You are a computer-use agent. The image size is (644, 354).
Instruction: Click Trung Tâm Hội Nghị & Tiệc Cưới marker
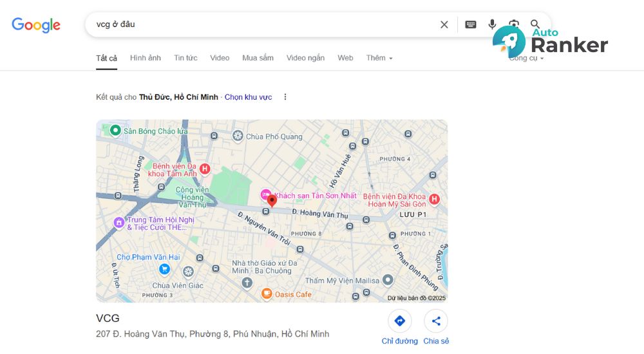point(119,223)
